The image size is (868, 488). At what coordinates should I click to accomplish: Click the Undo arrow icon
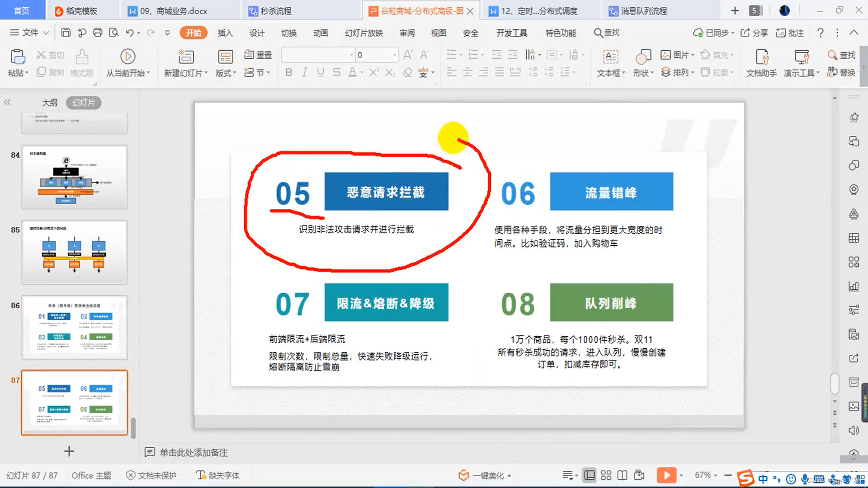[x=130, y=33]
